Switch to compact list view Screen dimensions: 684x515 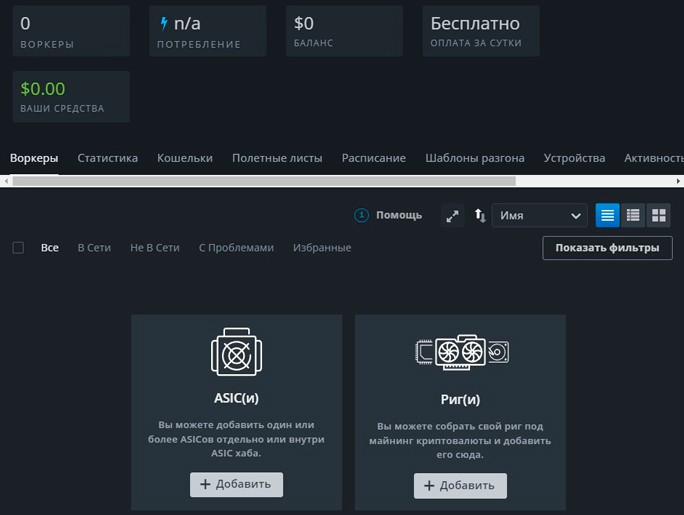point(607,215)
